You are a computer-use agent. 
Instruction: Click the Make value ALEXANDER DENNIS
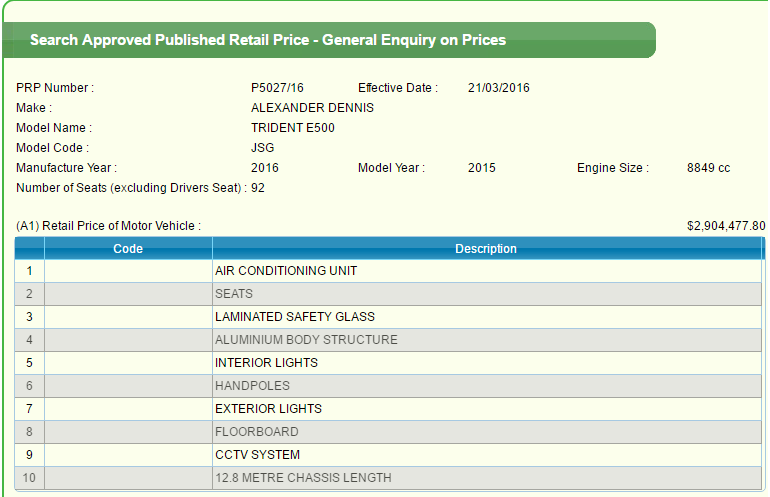312,108
